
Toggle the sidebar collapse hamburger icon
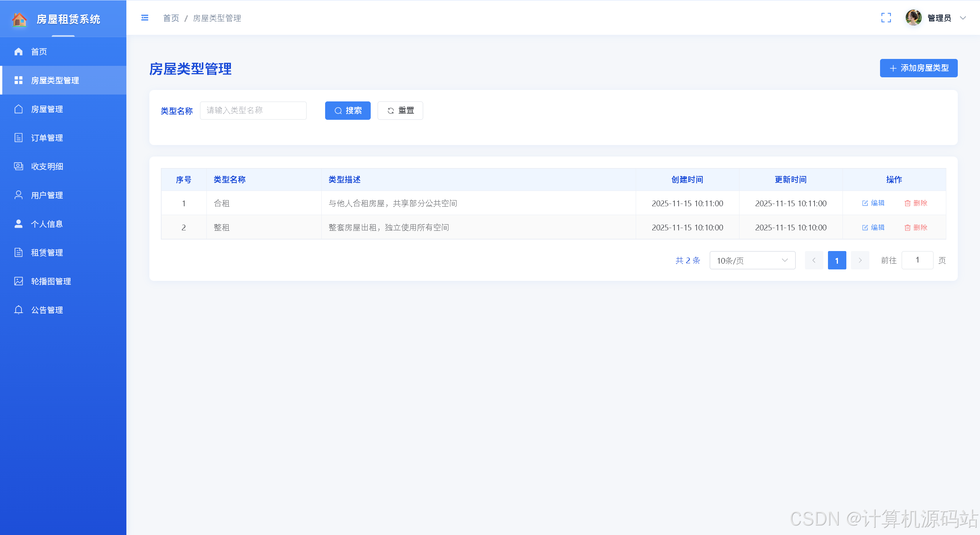[x=145, y=18]
